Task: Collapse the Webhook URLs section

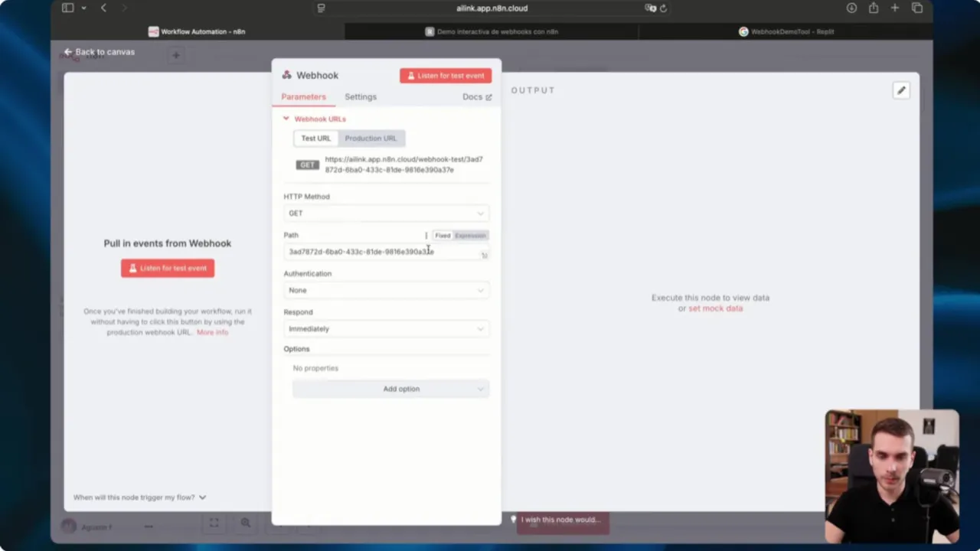Action: [315, 119]
